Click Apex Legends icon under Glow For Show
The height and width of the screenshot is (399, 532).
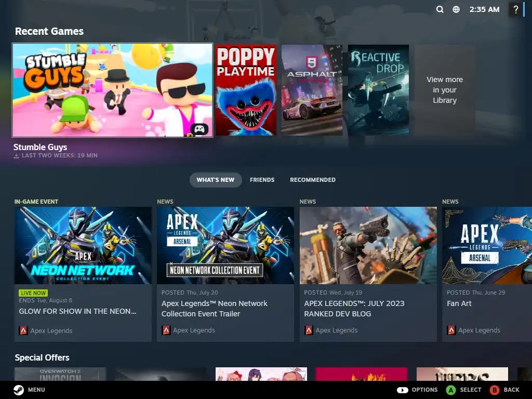coord(23,330)
